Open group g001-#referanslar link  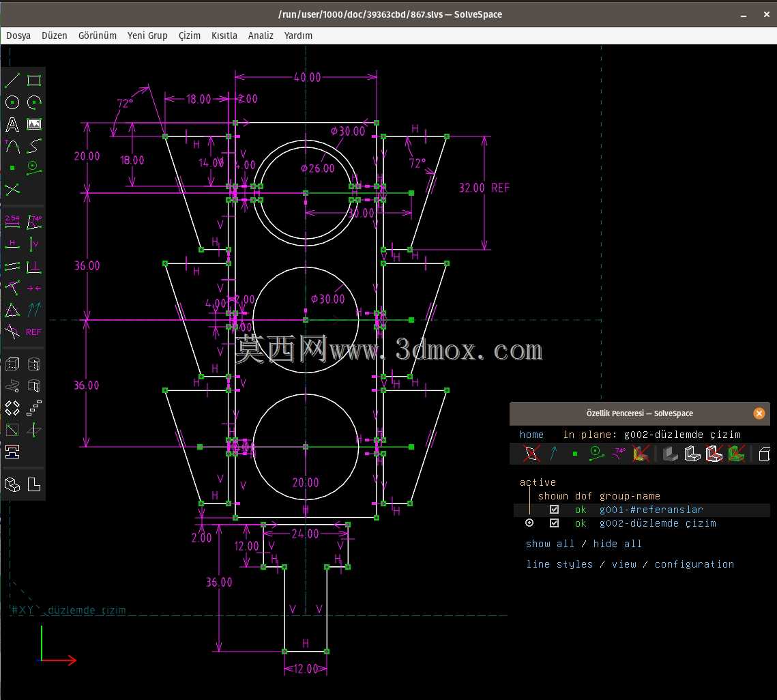pos(651,510)
